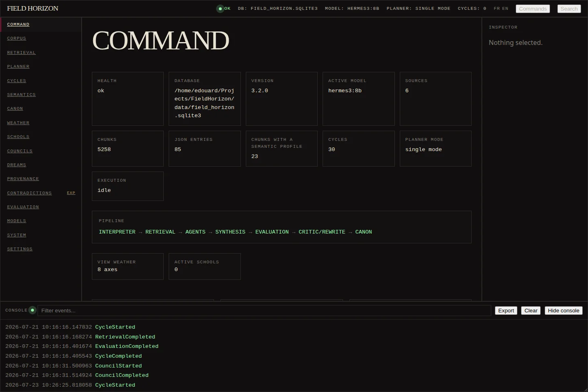Screen dimensions: 588x392
Task: Select the AGENTS pipeline stage
Action: pos(195,232)
